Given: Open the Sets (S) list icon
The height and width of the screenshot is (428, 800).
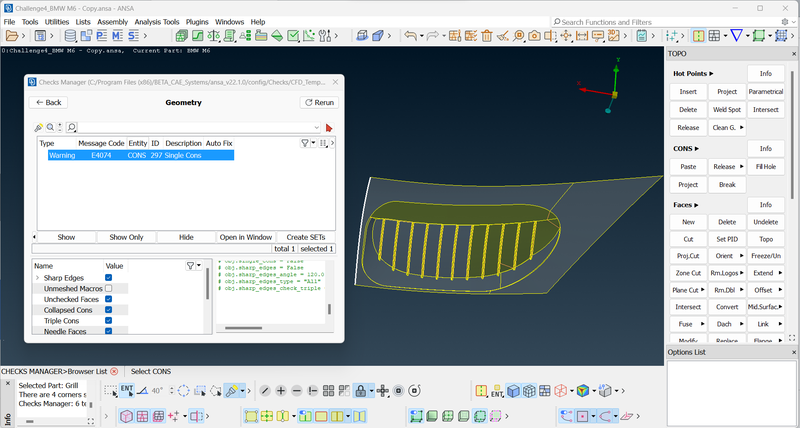Looking at the screenshot, I should click(134, 36).
